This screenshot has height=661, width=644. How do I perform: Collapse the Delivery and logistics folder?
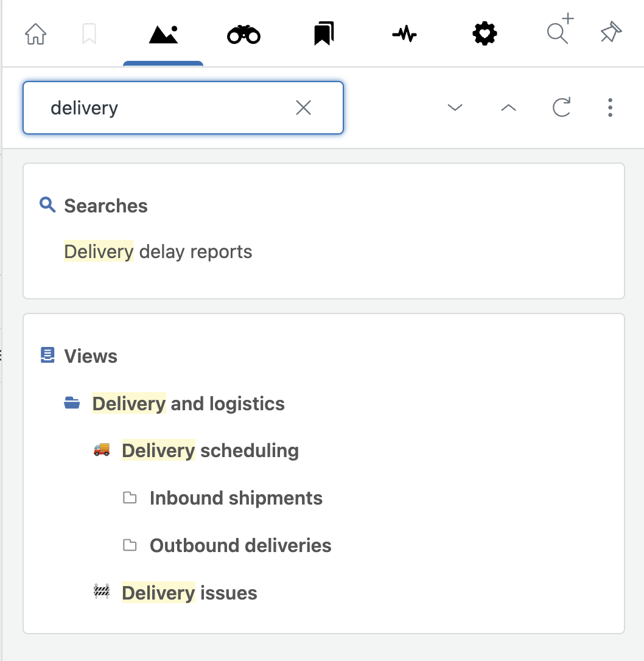[x=72, y=403]
